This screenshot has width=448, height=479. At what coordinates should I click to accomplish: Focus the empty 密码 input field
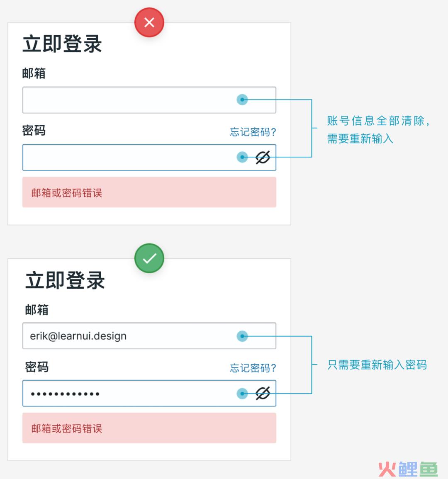pos(124,158)
